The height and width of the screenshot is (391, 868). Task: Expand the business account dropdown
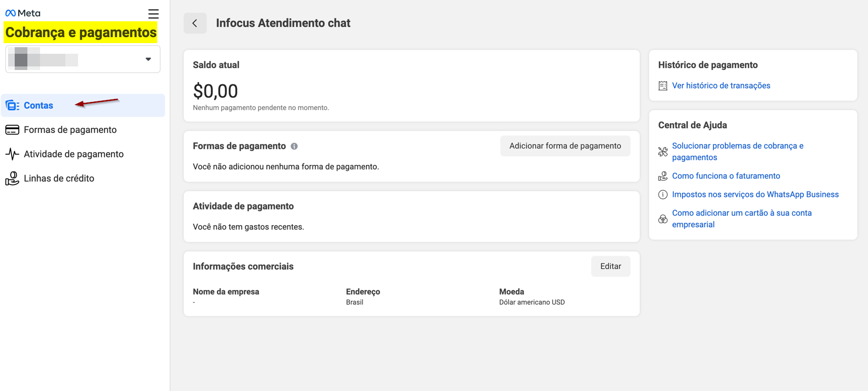(148, 59)
